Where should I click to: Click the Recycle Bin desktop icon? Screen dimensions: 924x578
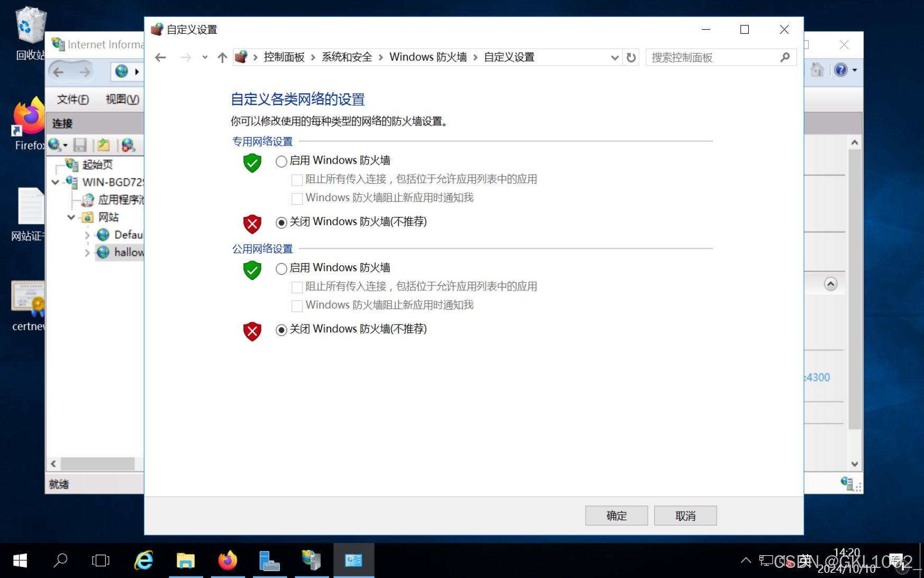pos(30,33)
